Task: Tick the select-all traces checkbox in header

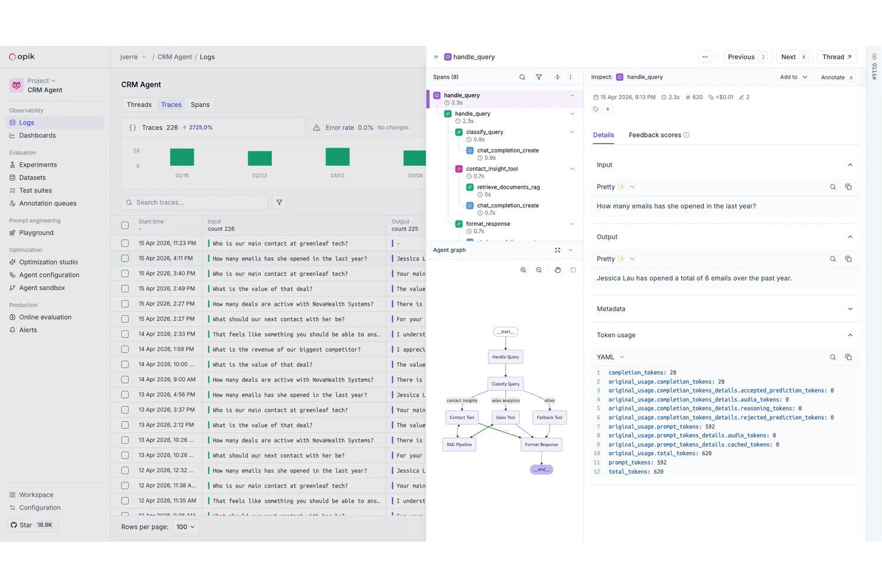Action: 125,225
